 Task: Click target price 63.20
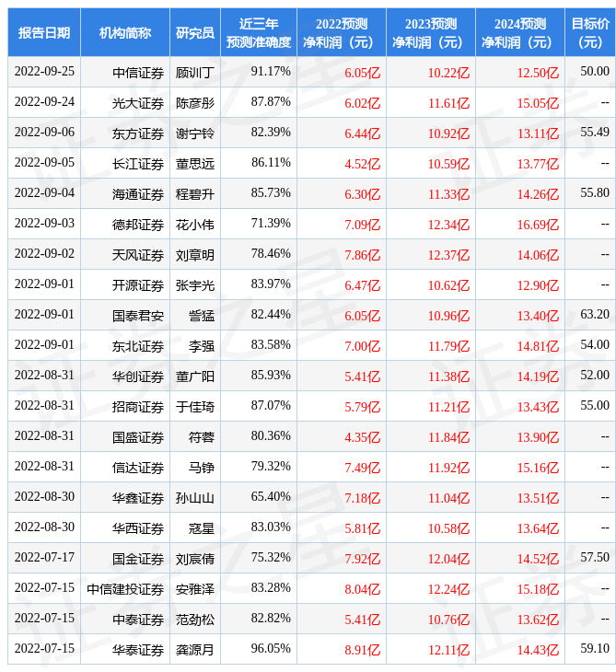pyautogui.click(x=595, y=315)
